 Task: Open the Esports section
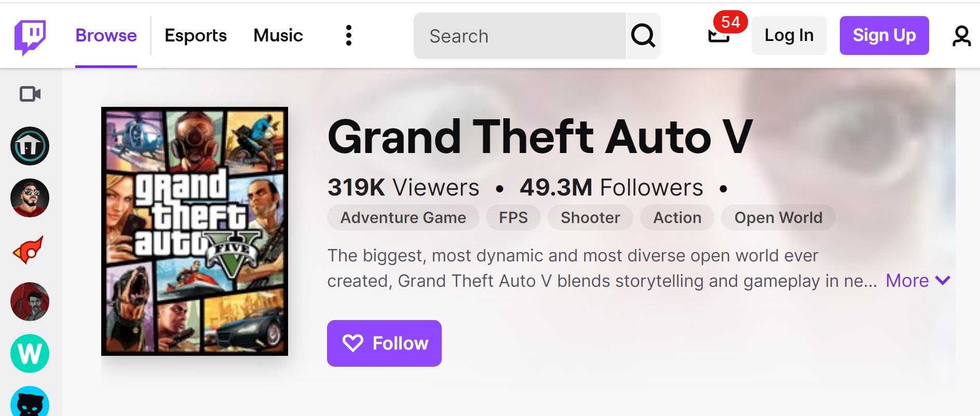coord(195,35)
